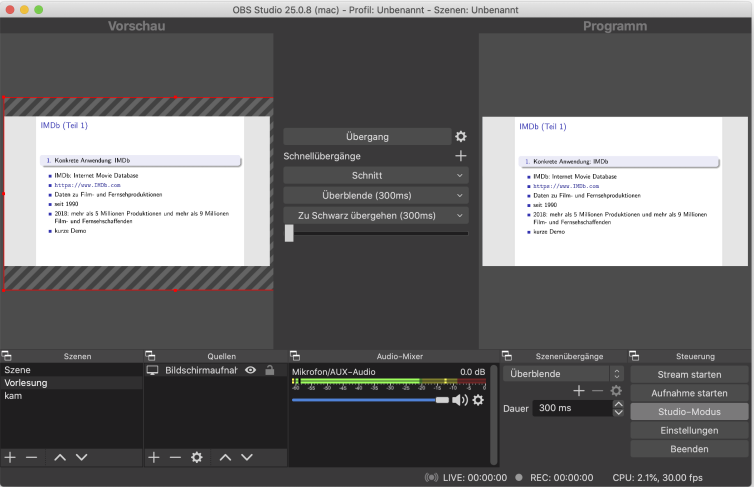Remove selected source in Quellen
The height and width of the screenshot is (487, 754).
[x=175, y=457]
